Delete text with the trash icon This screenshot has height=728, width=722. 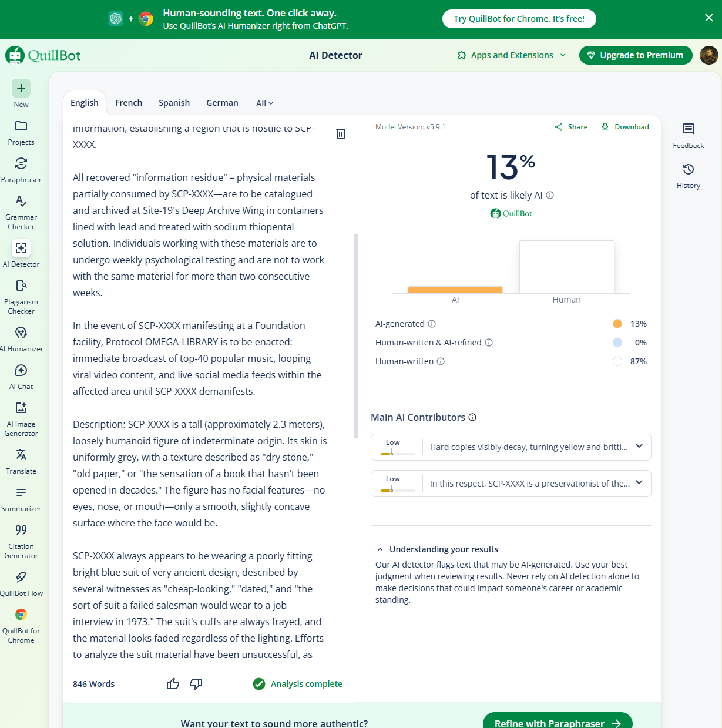341,134
